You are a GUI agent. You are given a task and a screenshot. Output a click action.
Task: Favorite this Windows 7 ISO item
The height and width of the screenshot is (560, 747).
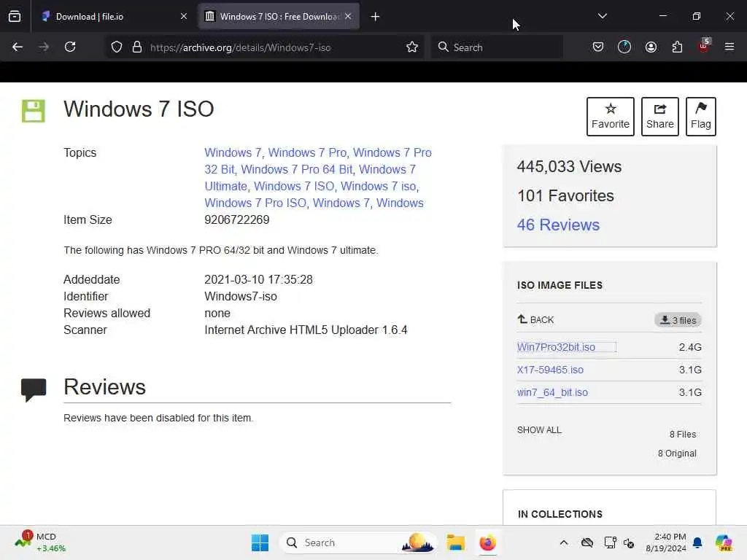click(611, 117)
